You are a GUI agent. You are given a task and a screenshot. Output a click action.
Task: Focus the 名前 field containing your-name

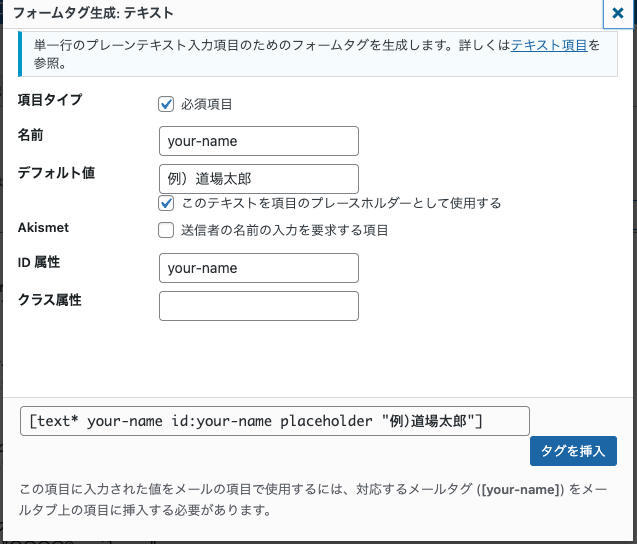(259, 141)
